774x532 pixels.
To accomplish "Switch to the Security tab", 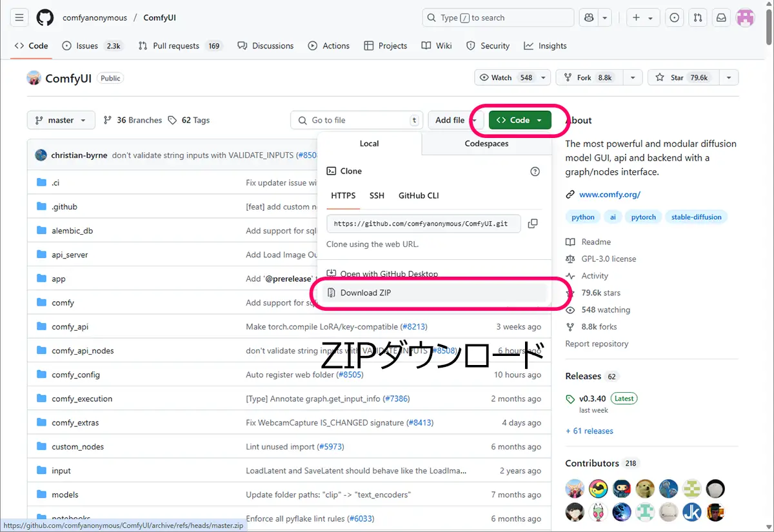I will click(x=488, y=46).
